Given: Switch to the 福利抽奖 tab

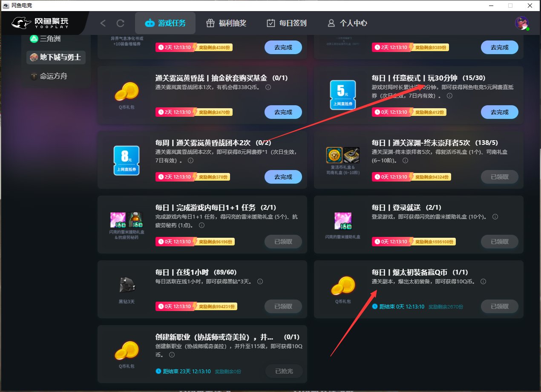Looking at the screenshot, I should pos(226,23).
